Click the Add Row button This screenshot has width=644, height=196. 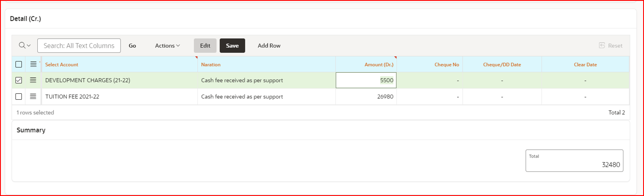(x=269, y=46)
